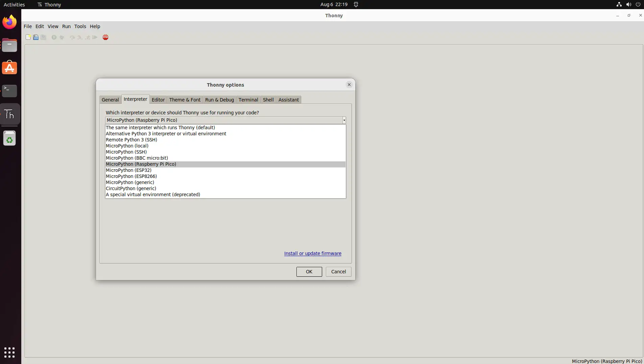
Task: Click the Step into toolbar icon
Action: coord(80,37)
